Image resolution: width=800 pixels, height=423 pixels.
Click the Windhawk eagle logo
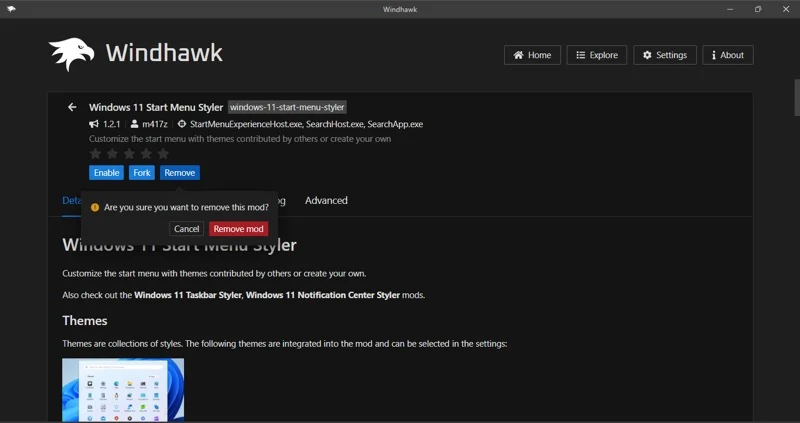click(x=71, y=54)
